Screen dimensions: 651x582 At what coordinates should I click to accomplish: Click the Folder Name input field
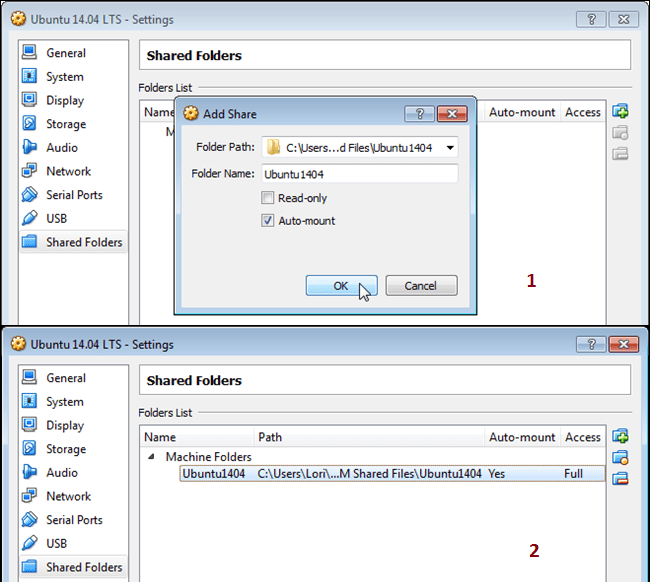(x=360, y=174)
